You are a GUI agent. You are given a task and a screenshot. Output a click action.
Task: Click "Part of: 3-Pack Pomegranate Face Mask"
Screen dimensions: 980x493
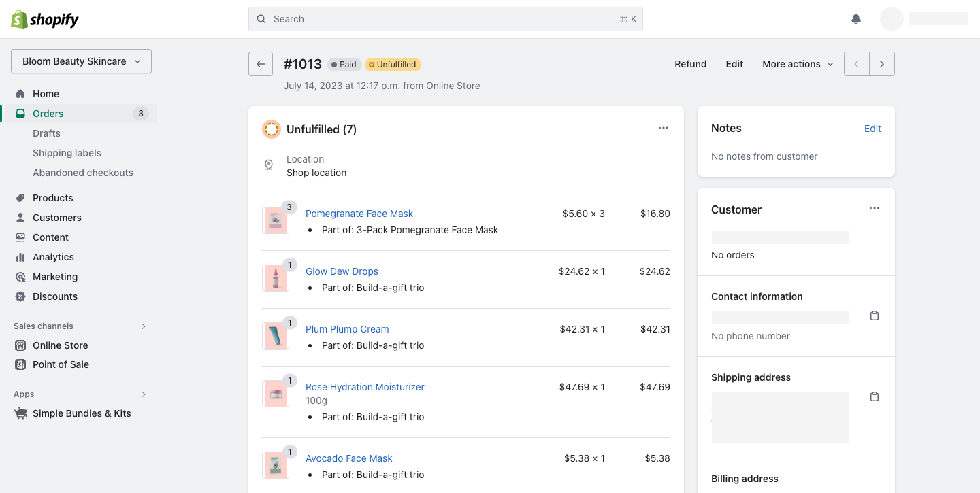tap(410, 230)
